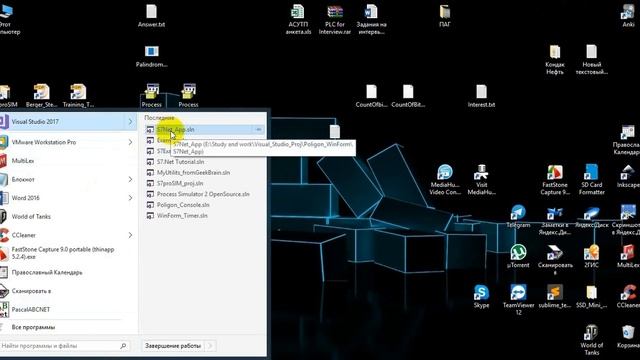This screenshot has height=360, width=640.
Task: Expand CCleaner jump list arrow in Start menu
Action: 130,235
